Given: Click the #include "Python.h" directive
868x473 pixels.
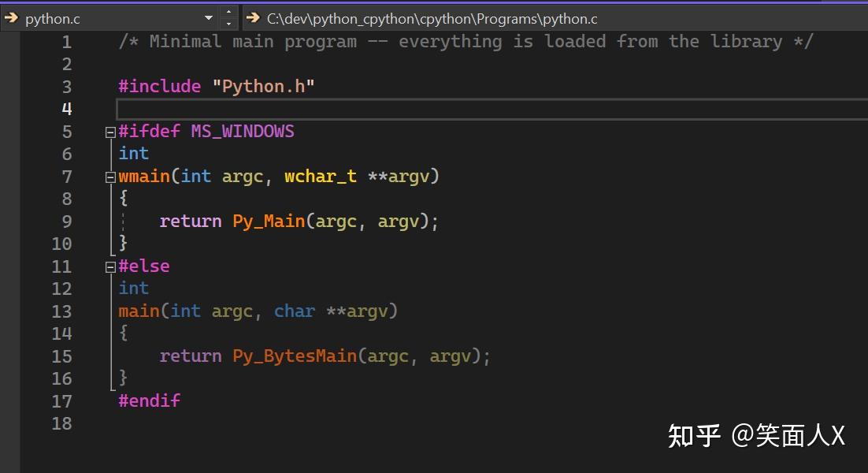Looking at the screenshot, I should (x=217, y=86).
